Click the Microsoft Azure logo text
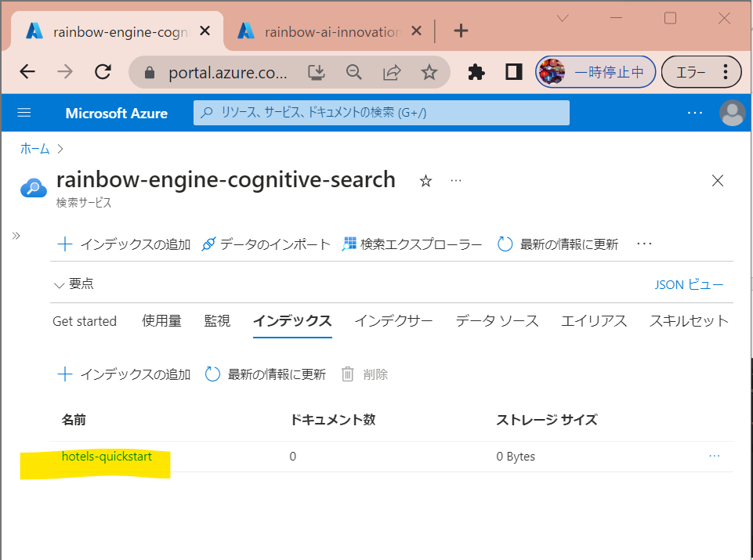 coord(116,114)
